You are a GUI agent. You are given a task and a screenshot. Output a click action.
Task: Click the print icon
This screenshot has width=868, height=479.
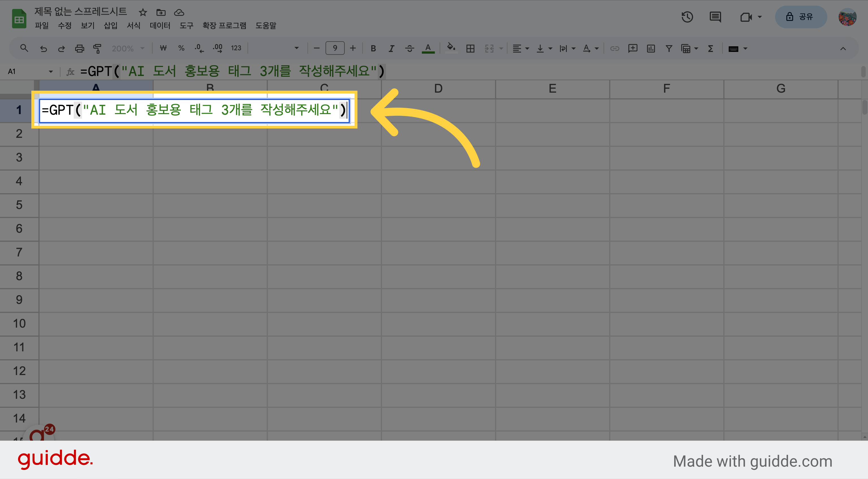79,49
